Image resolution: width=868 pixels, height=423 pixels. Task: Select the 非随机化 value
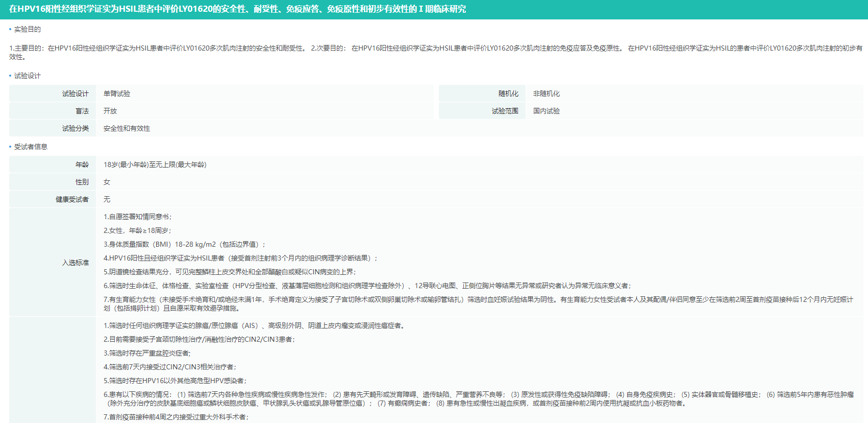point(546,94)
